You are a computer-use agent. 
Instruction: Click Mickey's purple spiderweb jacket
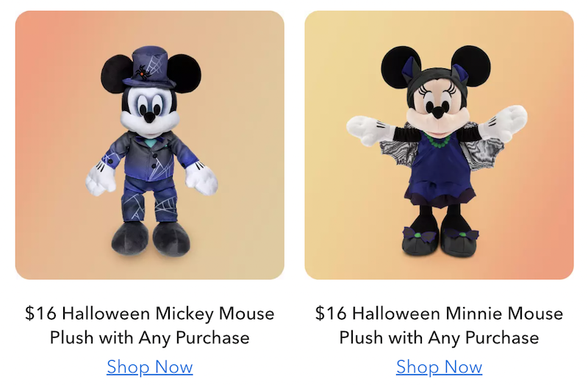pyautogui.click(x=150, y=157)
